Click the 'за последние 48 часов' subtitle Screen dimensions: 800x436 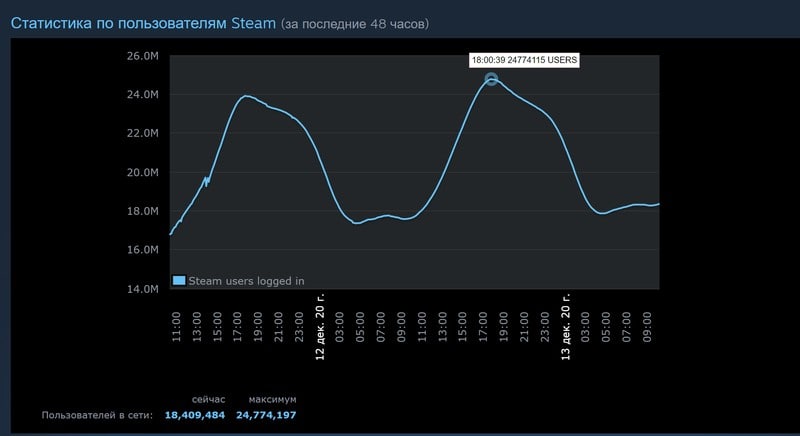click(x=355, y=24)
